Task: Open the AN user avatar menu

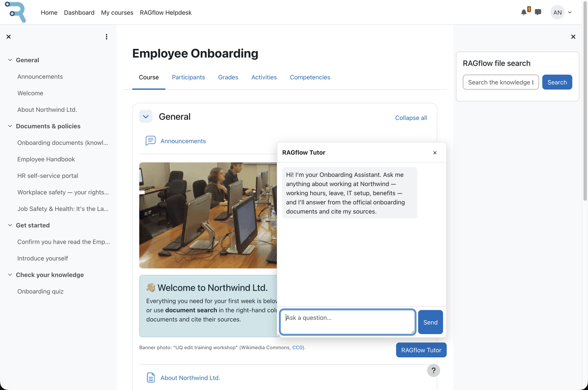Action: [x=557, y=12]
